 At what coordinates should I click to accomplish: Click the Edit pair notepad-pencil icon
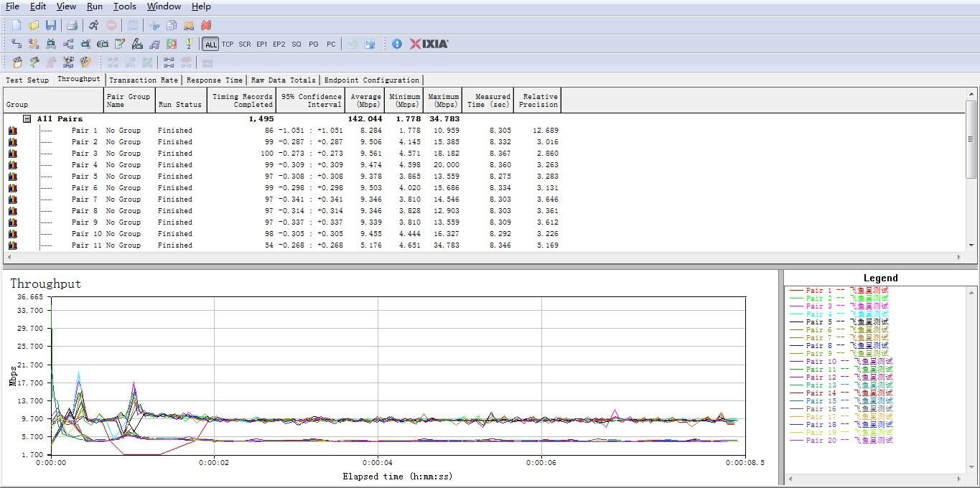(120, 44)
